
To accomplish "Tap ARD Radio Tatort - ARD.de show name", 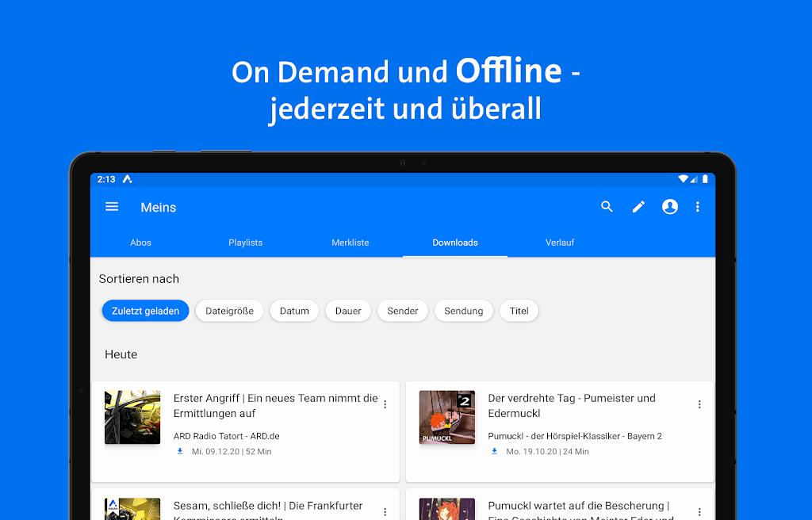I will tap(226, 436).
